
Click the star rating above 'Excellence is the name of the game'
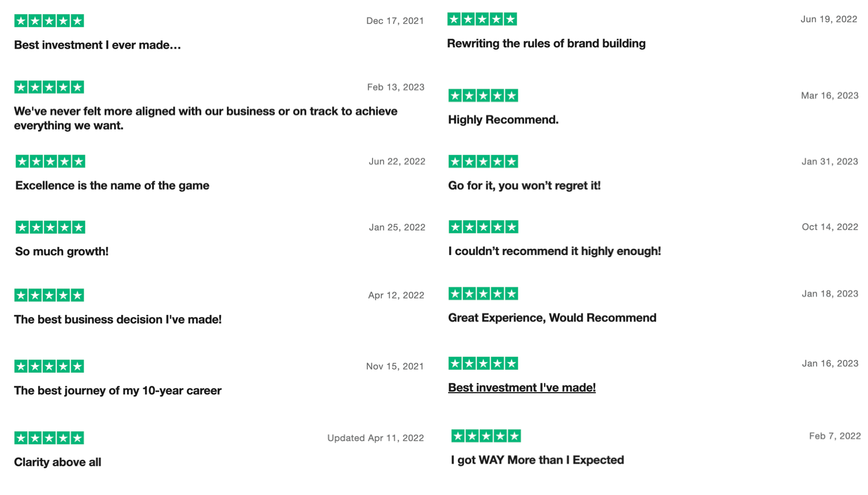pyautogui.click(x=50, y=161)
